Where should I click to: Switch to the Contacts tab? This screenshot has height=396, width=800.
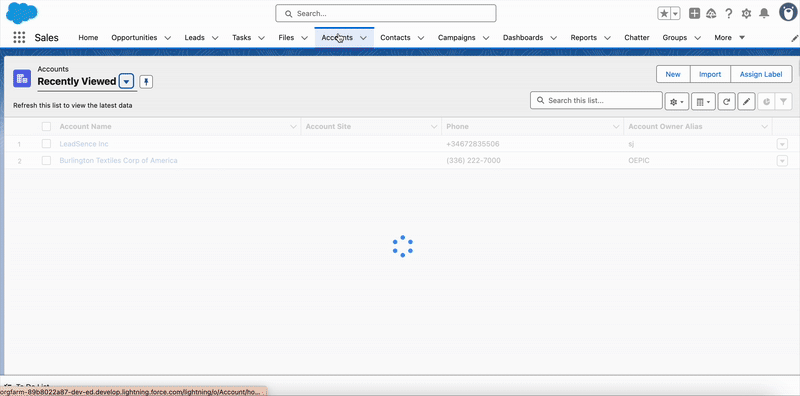395,38
